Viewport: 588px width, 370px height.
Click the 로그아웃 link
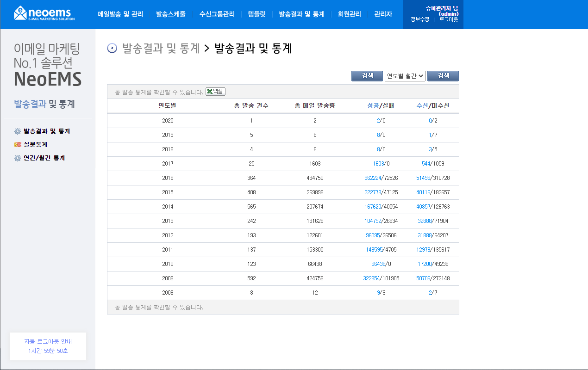click(x=449, y=19)
